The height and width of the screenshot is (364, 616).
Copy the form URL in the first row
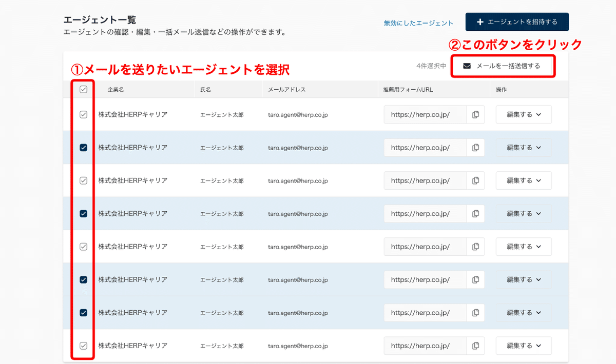(x=475, y=114)
